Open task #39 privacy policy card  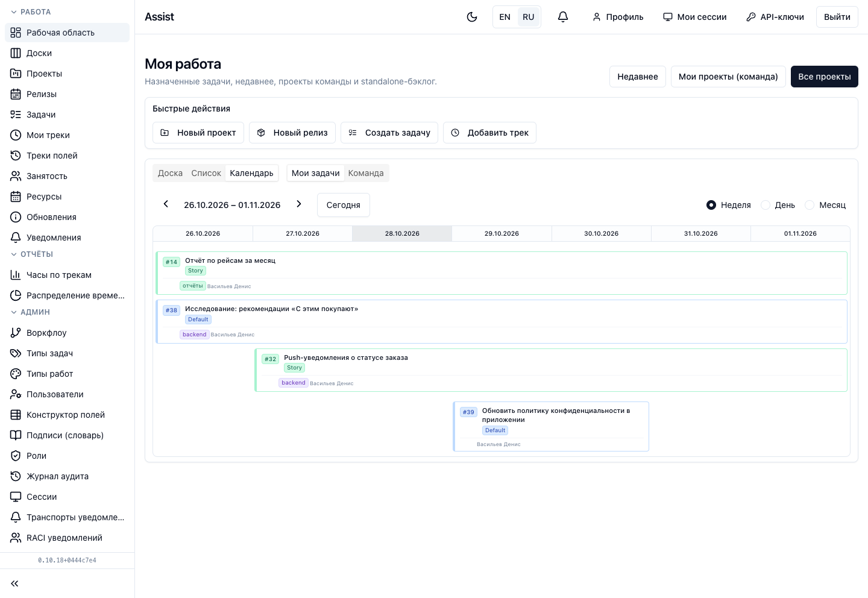(551, 426)
